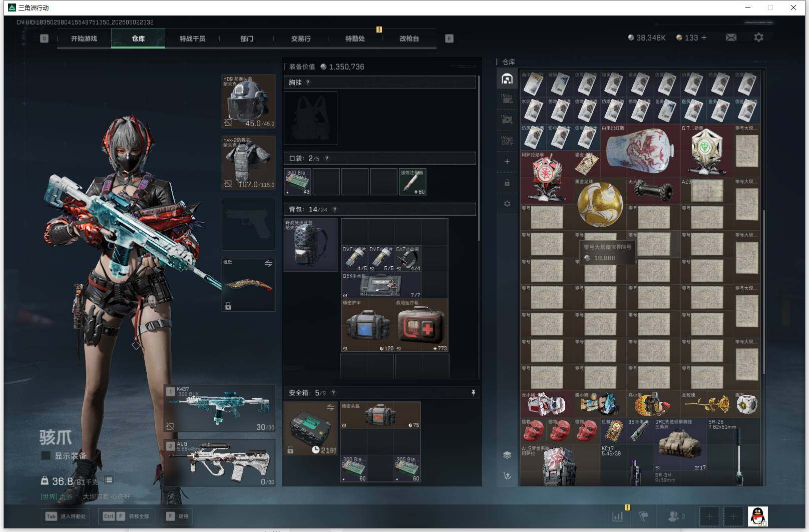809x532 pixels.
Task: Toggle the 显示装备 checkbox
Action: 46,455
